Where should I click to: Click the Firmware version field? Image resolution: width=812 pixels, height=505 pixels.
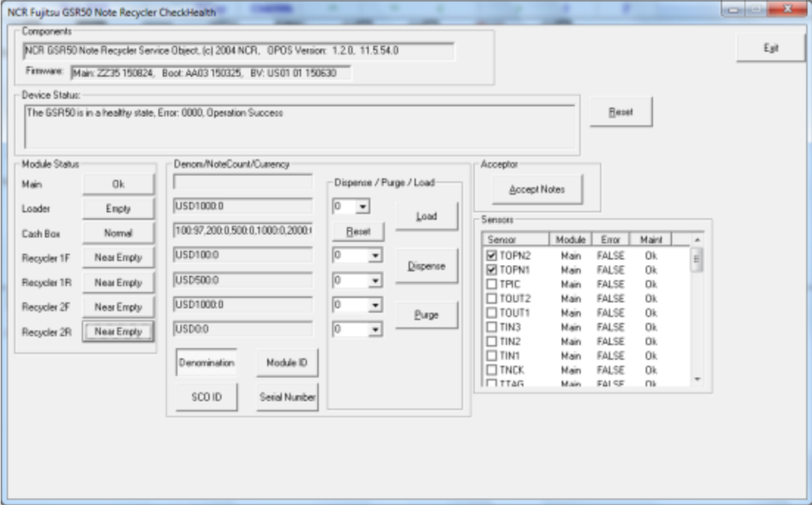coord(211,73)
